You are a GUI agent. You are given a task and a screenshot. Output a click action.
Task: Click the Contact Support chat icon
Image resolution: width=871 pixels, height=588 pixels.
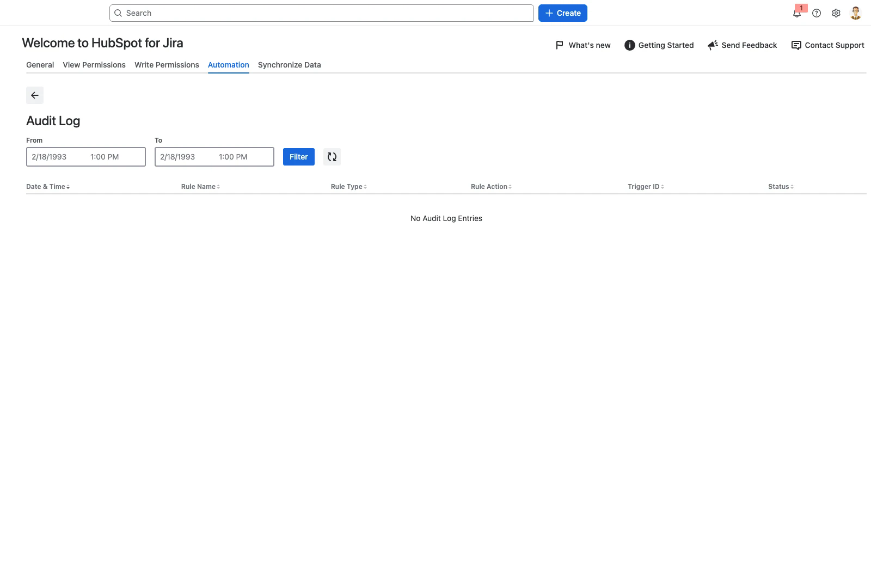tap(796, 45)
